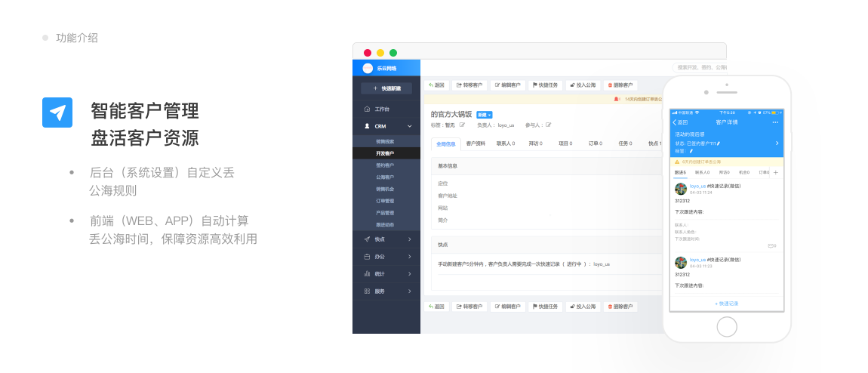Select 签约客户 in the CRM submenu
The image size is (868, 373).
click(x=385, y=165)
